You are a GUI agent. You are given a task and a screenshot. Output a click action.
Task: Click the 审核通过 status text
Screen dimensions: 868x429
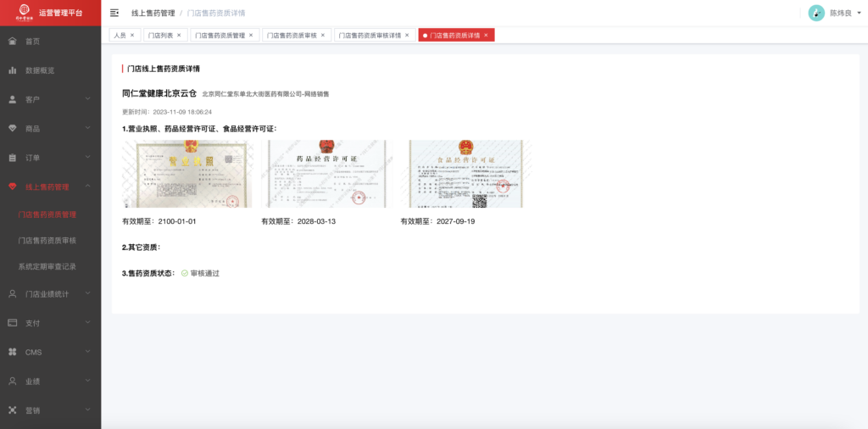tap(205, 274)
